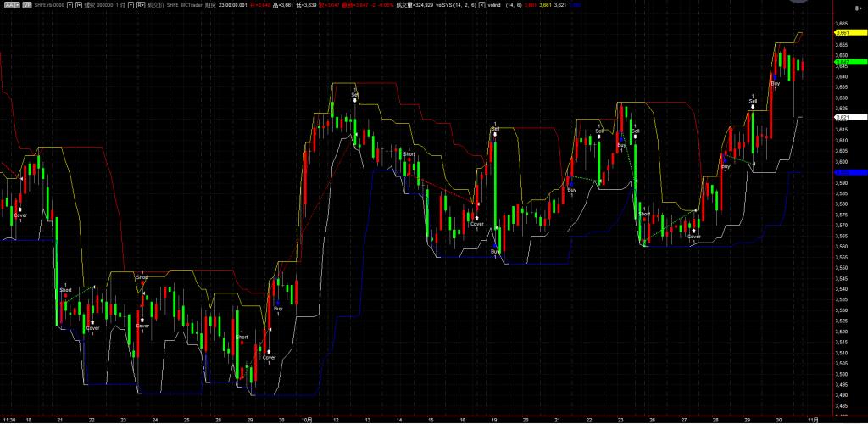The image size is (868, 424).
Task: Click the SHFE MCTrader label
Action: 184,5
